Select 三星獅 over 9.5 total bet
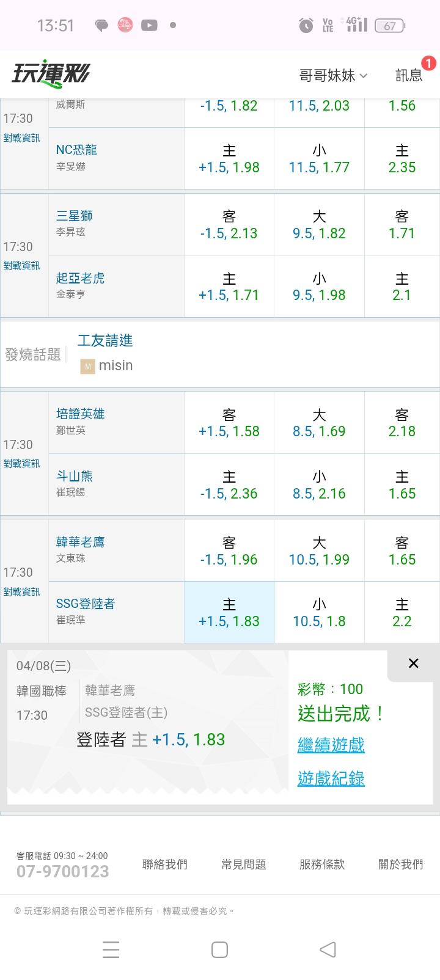The image size is (440, 980). pyautogui.click(x=319, y=225)
